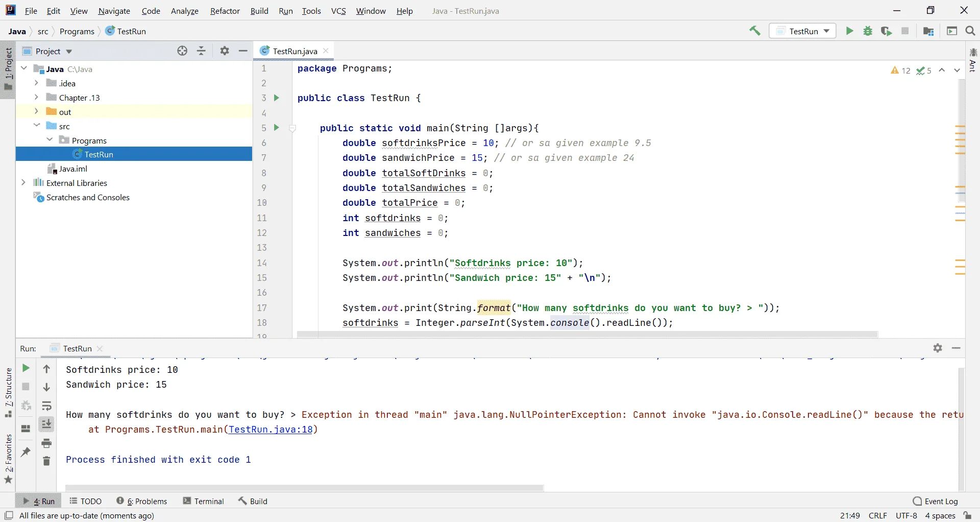This screenshot has width=980, height=522.
Task: Click the Up the Stack Trace arrow
Action: (x=46, y=369)
